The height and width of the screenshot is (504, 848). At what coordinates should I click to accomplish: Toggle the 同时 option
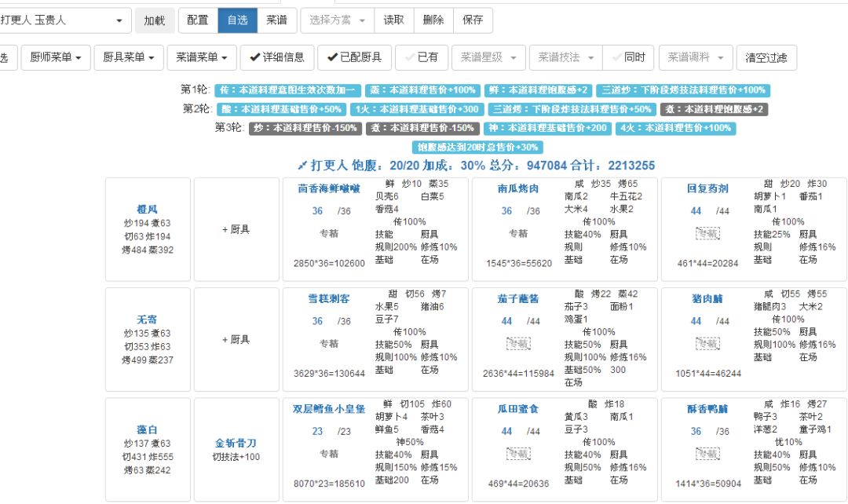tap(628, 57)
